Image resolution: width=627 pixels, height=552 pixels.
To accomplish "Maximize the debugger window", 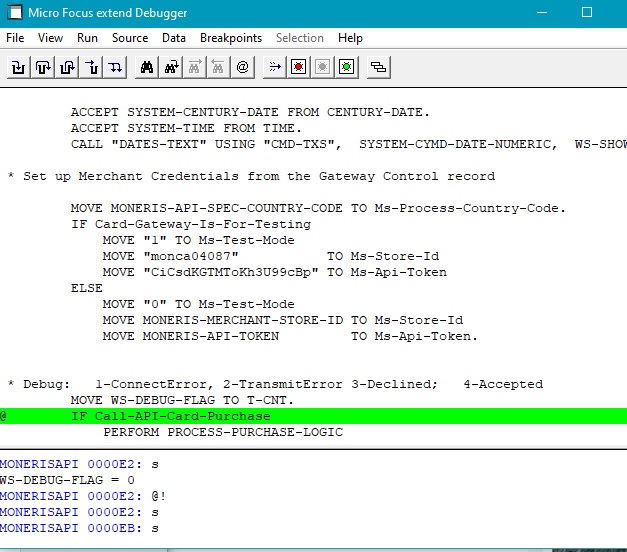I will [587, 12].
